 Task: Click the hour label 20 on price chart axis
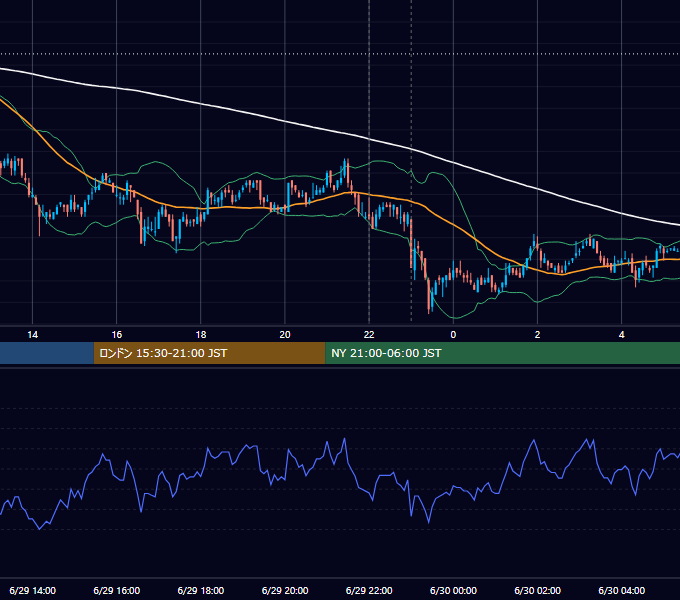285,335
